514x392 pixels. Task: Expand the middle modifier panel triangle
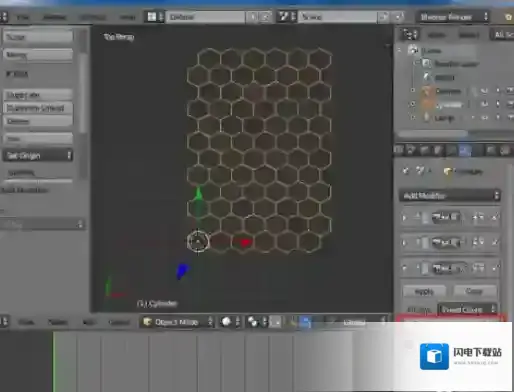(x=405, y=243)
